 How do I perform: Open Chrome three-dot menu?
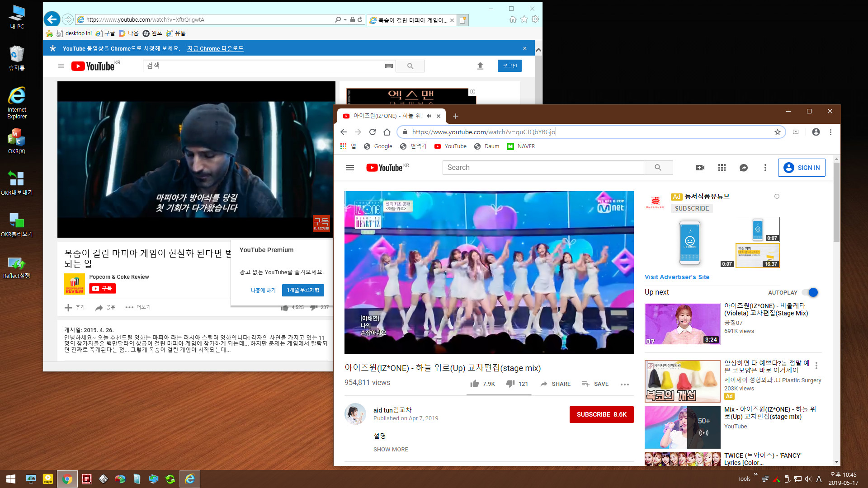830,132
